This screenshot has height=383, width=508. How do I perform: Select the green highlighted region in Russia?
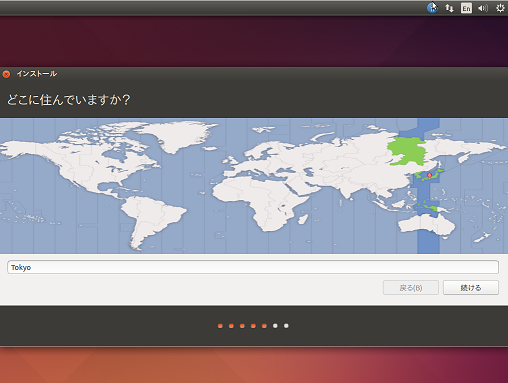tap(408, 151)
